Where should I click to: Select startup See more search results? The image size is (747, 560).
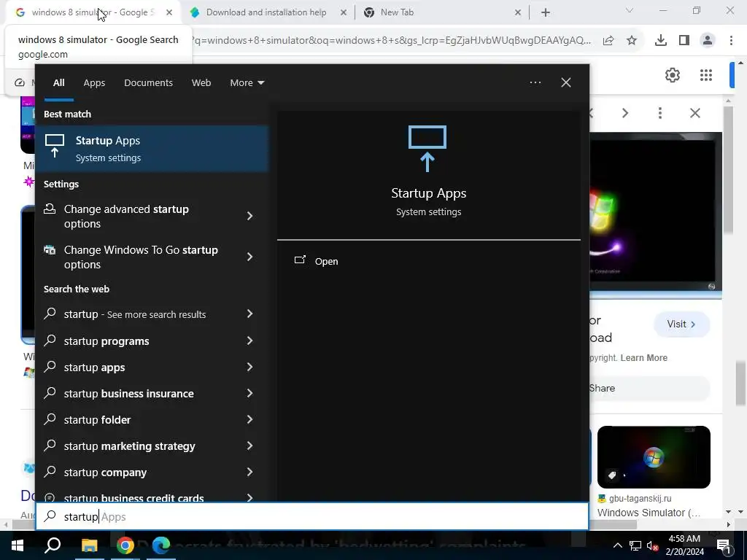(x=135, y=314)
